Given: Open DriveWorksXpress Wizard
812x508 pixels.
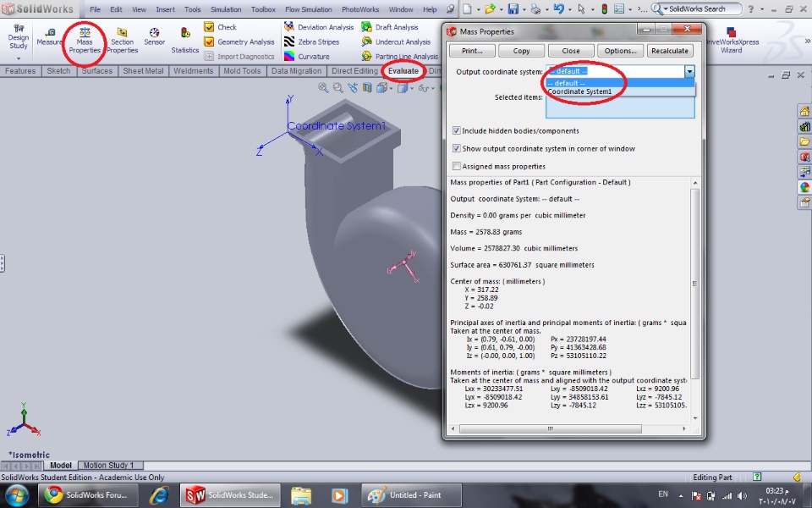Looking at the screenshot, I should click(x=731, y=41).
